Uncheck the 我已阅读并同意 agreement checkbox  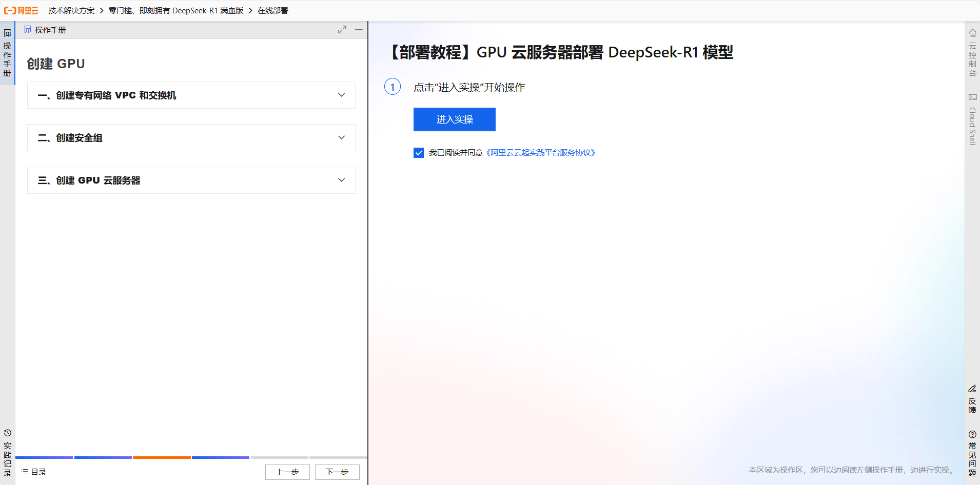pyautogui.click(x=419, y=153)
